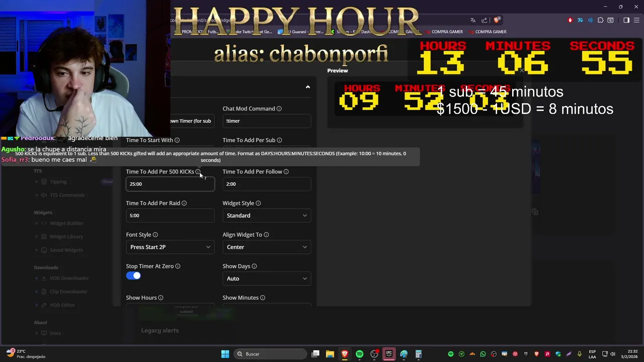Open OBS Studio from the taskbar

point(374,354)
